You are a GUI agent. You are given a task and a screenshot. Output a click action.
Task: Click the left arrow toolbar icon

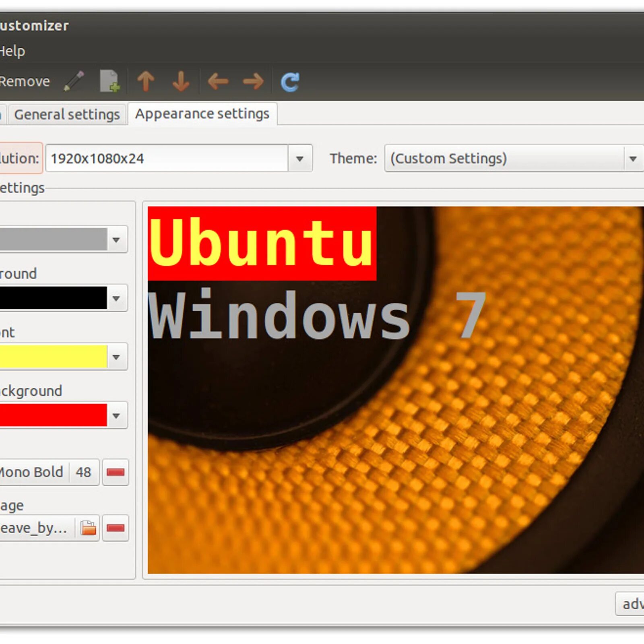tap(217, 80)
